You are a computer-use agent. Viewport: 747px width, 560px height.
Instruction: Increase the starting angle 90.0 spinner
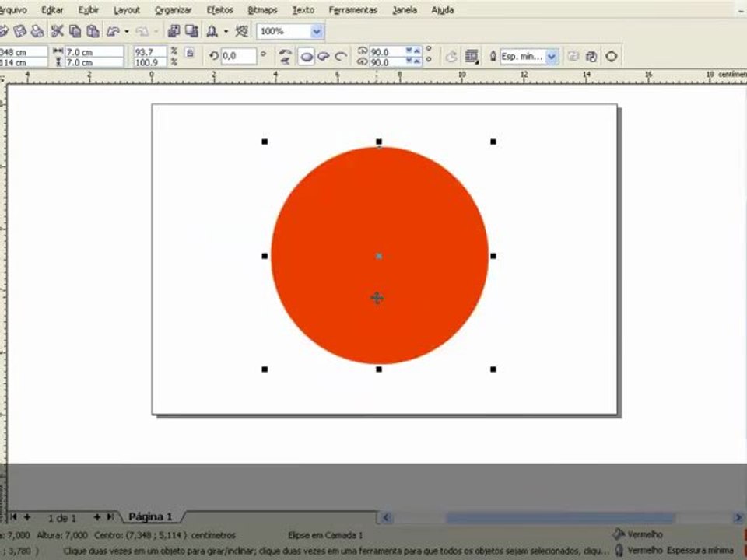[417, 51]
